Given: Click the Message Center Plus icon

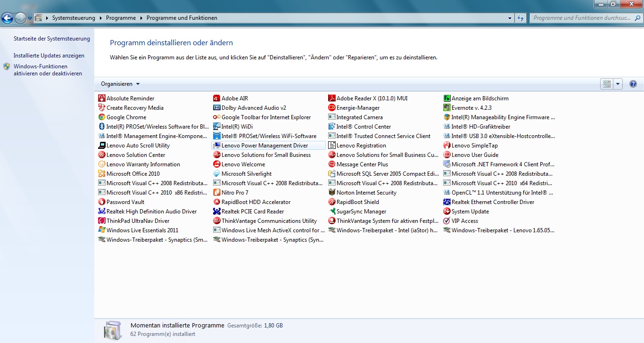Looking at the screenshot, I should (x=331, y=164).
